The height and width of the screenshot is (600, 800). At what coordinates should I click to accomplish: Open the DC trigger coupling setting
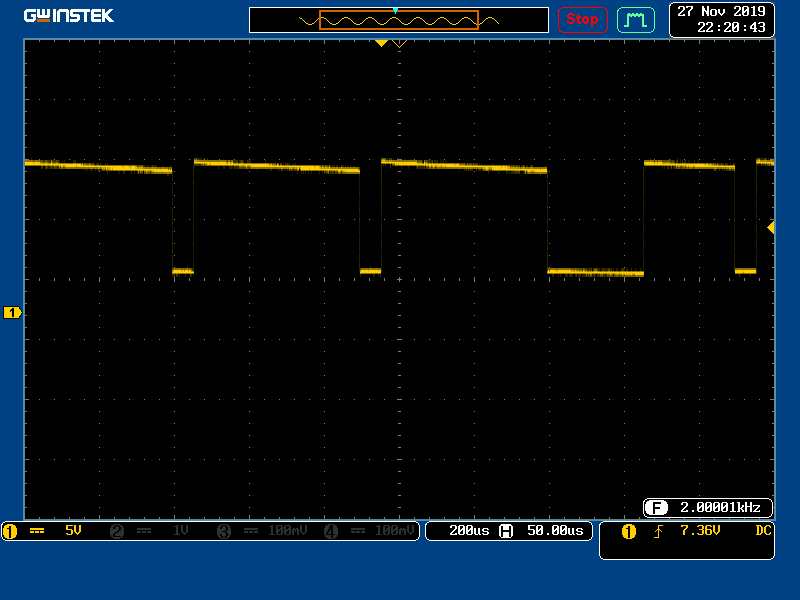pos(763,530)
